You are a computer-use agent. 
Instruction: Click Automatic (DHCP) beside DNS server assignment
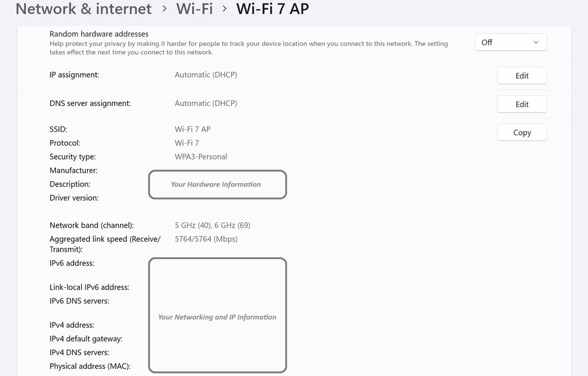coord(206,103)
